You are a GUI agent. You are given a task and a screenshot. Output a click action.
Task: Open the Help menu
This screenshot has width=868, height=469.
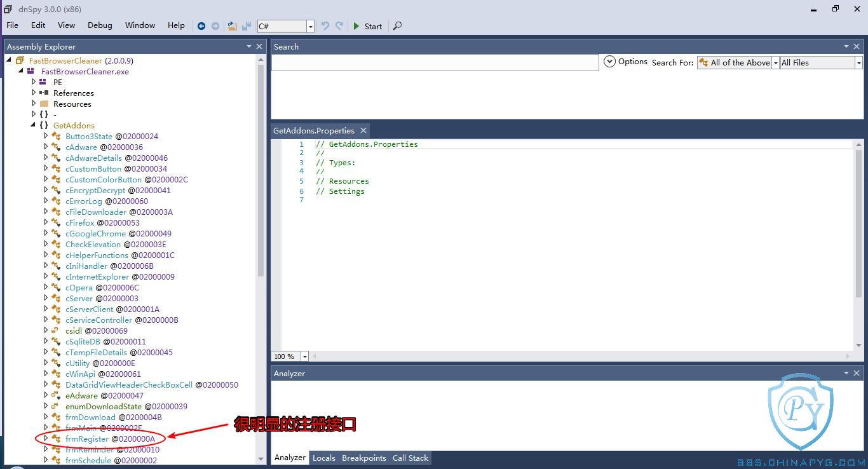coord(176,25)
